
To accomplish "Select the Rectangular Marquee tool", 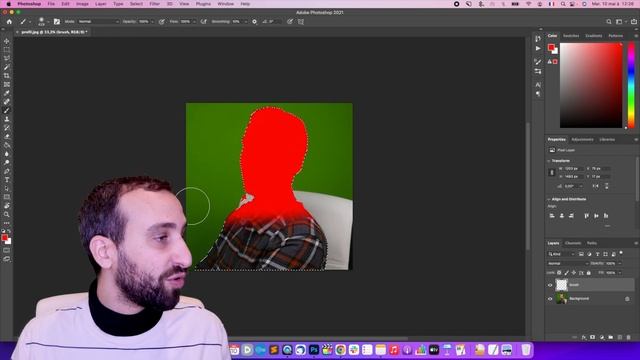I will coord(7,50).
